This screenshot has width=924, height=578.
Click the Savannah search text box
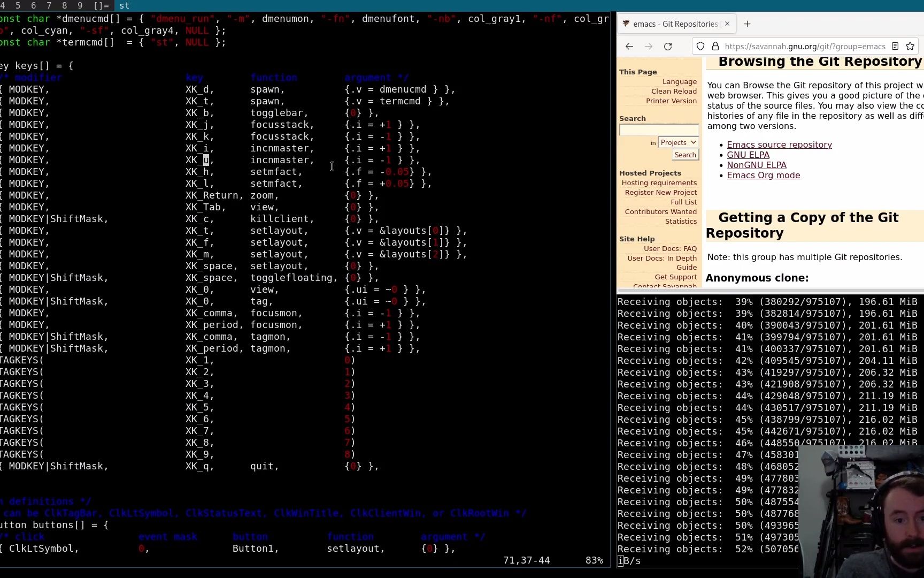coord(659,130)
